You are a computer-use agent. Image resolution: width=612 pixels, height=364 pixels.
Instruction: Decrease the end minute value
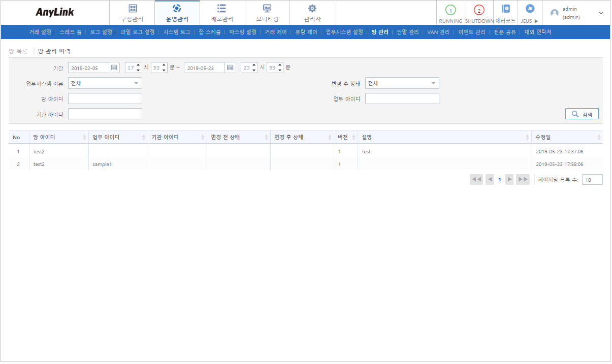280,71
